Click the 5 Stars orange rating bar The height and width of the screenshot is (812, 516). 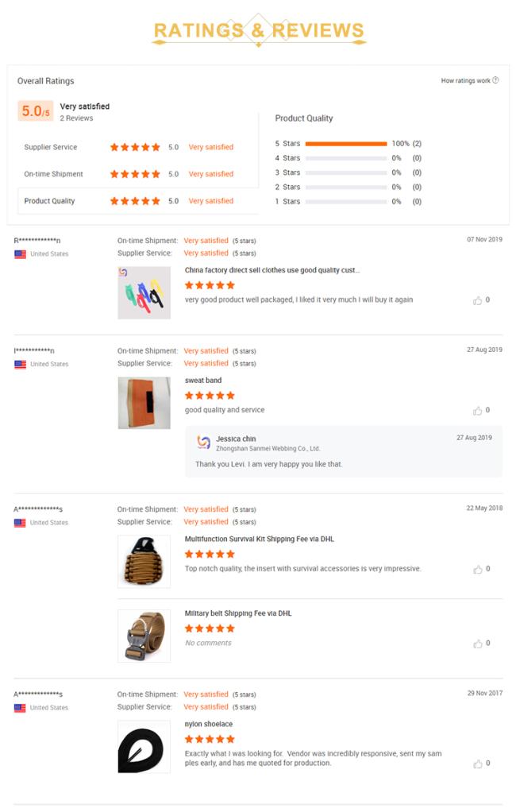pos(345,144)
